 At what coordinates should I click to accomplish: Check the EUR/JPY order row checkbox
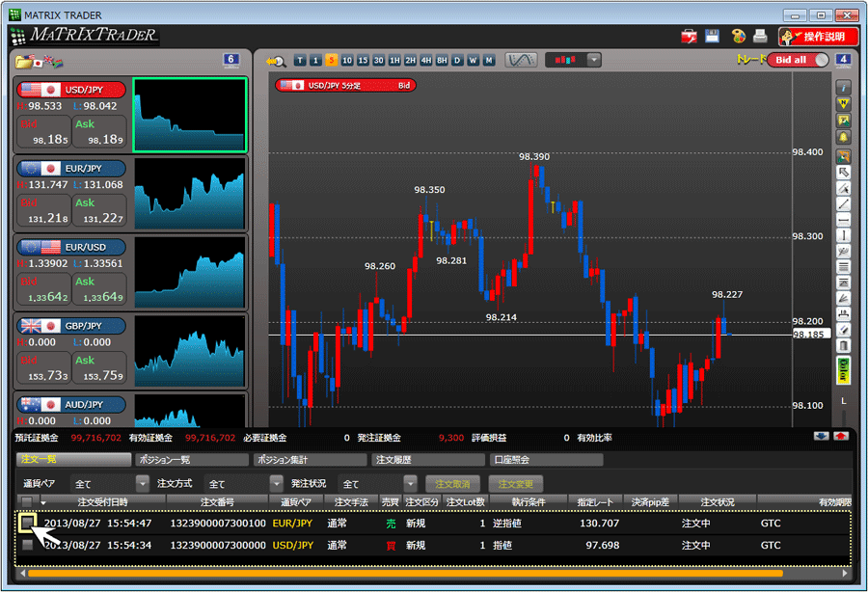27,523
